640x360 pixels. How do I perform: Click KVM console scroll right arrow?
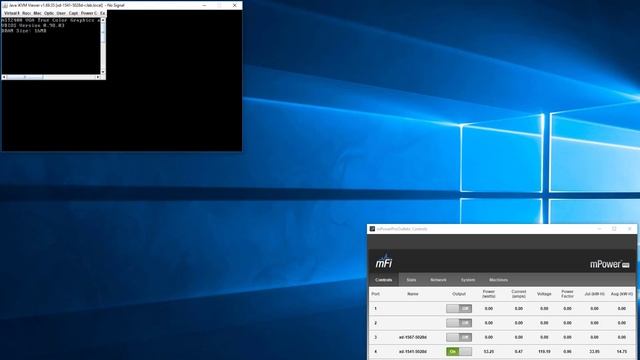98,77
